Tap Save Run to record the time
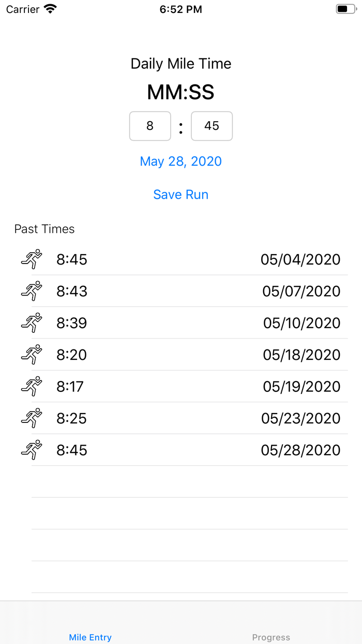The width and height of the screenshot is (362, 644). 180,194
